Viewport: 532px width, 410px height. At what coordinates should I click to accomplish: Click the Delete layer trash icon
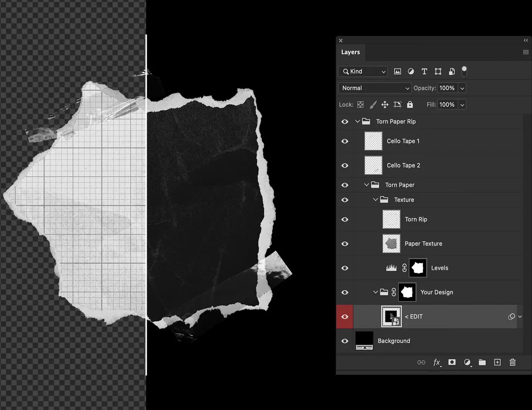click(512, 362)
